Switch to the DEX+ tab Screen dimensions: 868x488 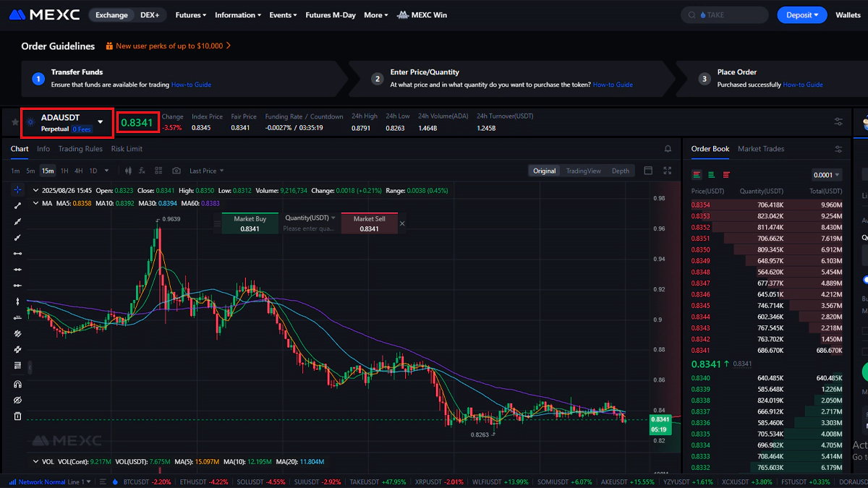pos(150,14)
